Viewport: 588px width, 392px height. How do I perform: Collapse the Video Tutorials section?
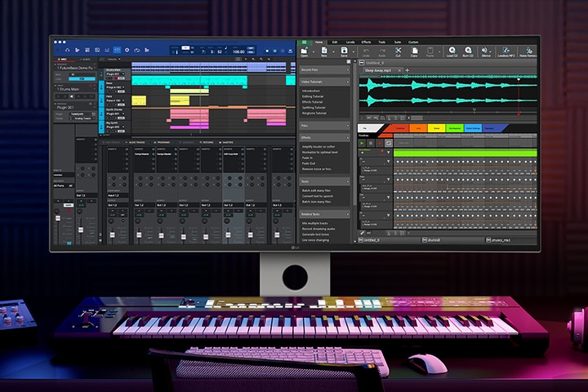point(349,82)
